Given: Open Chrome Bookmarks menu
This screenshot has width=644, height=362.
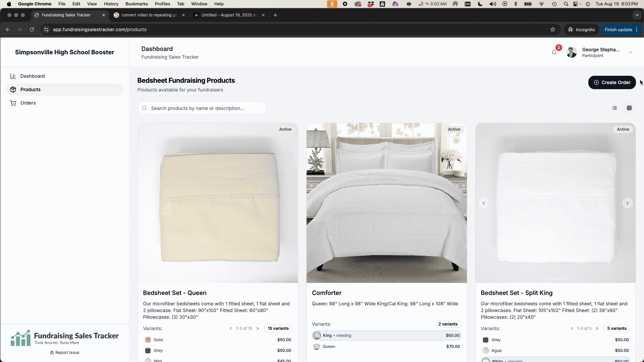Looking at the screenshot, I should pyautogui.click(x=136, y=4).
